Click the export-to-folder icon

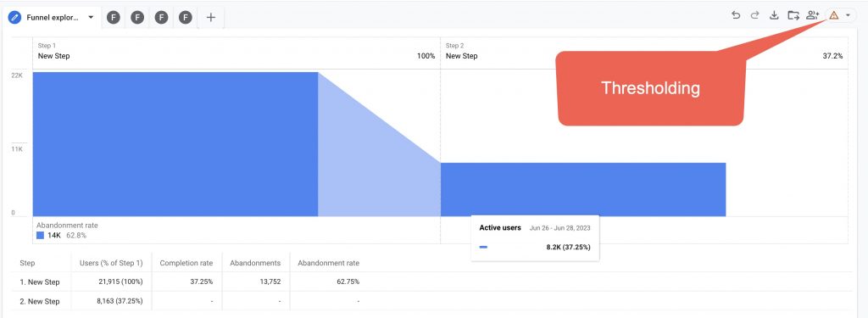793,15
